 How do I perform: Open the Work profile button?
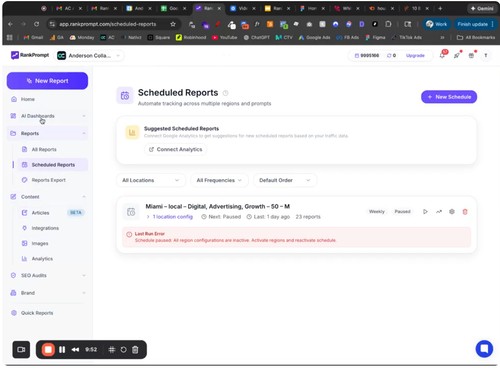[437, 24]
